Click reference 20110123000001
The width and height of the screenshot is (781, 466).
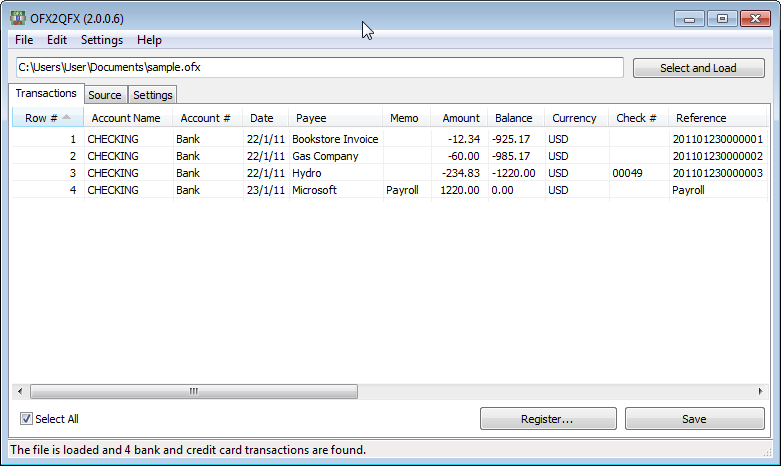718,139
